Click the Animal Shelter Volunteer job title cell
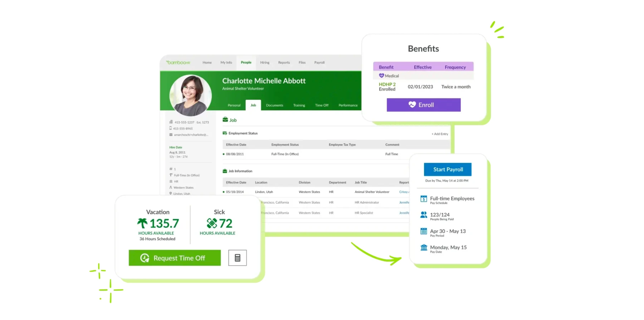Screen dimensions: 644x320 pos(372,192)
